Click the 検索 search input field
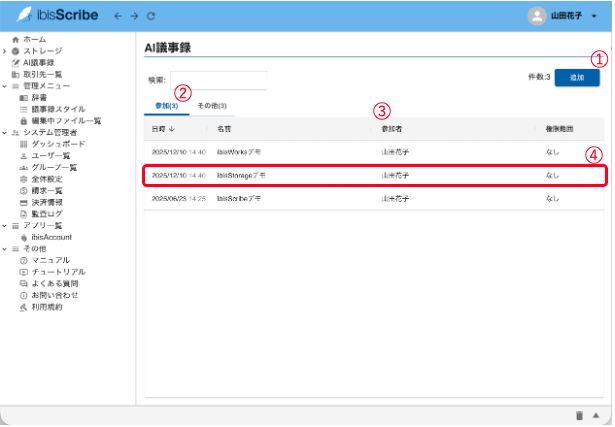 click(x=219, y=80)
